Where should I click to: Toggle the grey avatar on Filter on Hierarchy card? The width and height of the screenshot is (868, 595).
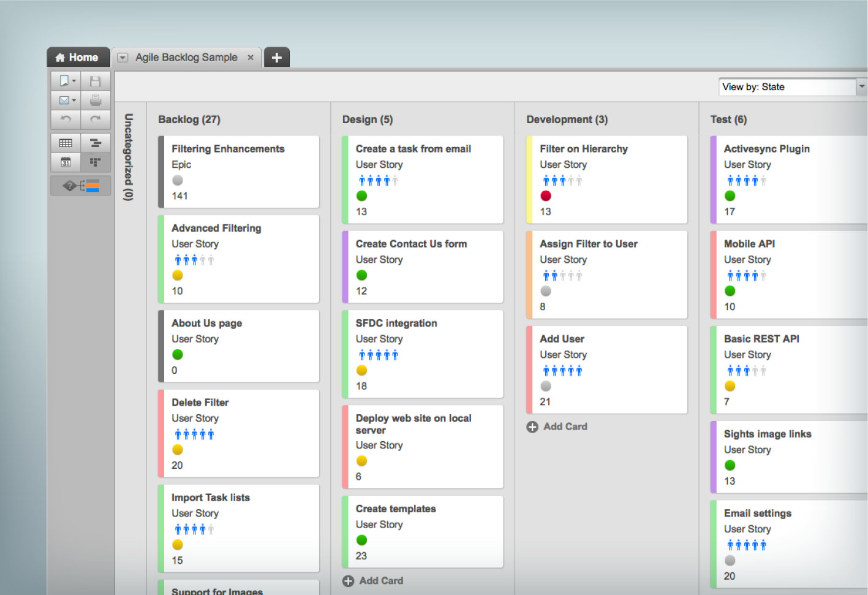coord(572,180)
